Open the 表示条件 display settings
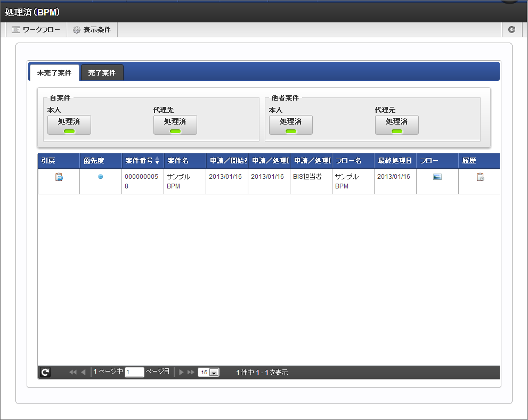This screenshot has width=528, height=420. (x=92, y=30)
